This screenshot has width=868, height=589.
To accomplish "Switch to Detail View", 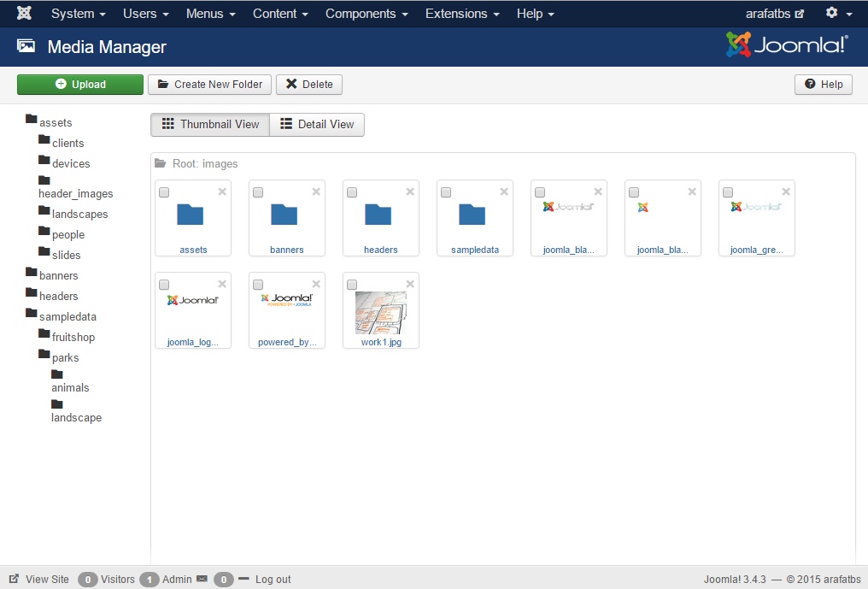I will click(x=317, y=124).
